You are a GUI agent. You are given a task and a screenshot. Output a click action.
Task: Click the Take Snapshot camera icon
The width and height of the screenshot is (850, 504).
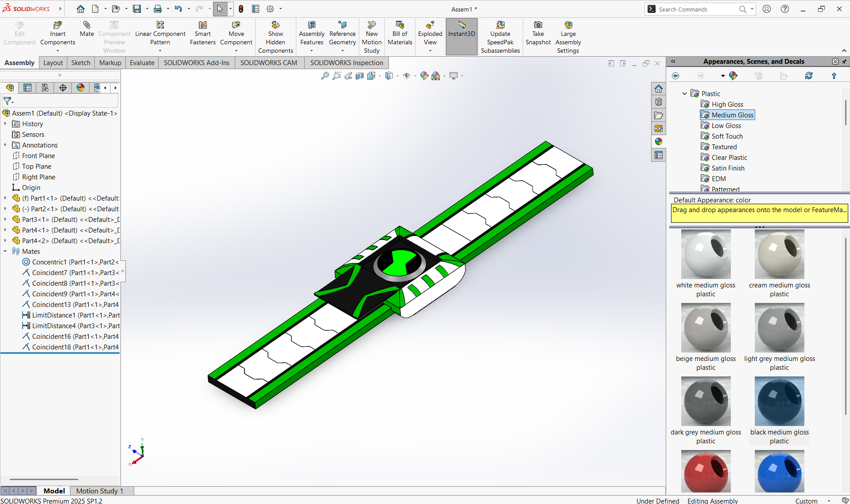pos(538,25)
